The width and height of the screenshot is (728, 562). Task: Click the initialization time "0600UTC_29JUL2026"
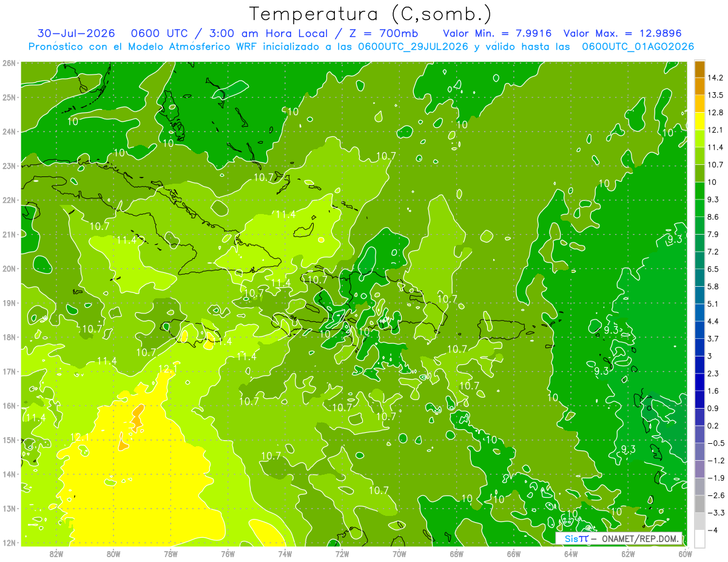tap(414, 47)
